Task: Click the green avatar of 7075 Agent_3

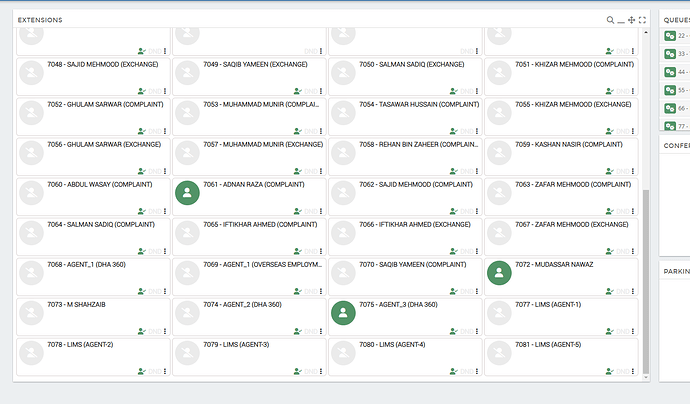Action: (x=343, y=313)
